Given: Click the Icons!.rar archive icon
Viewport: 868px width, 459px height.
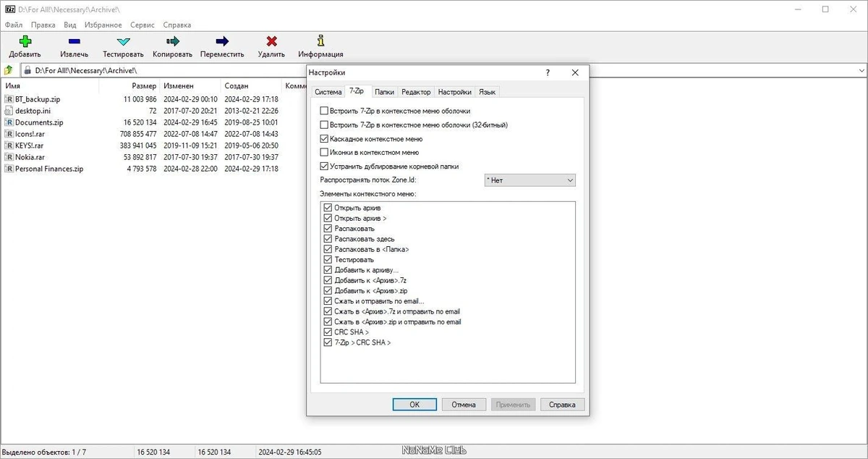Looking at the screenshot, I should click(x=9, y=134).
